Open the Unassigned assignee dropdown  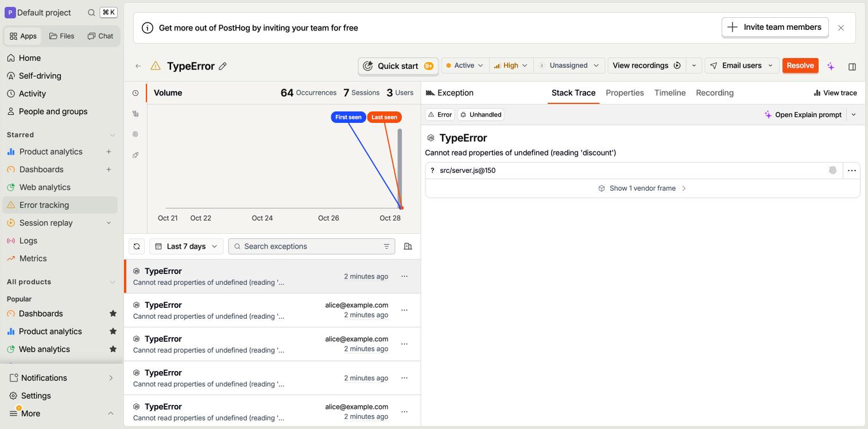click(x=569, y=65)
